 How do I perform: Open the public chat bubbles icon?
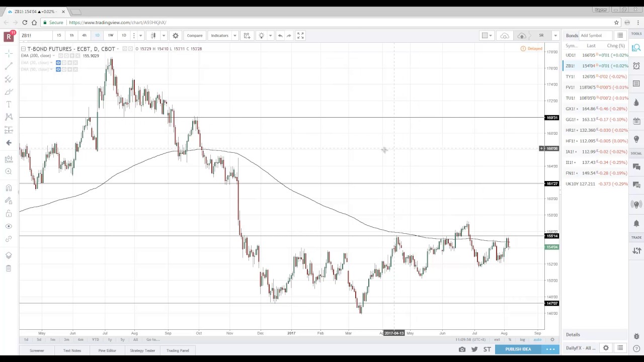[x=636, y=166]
